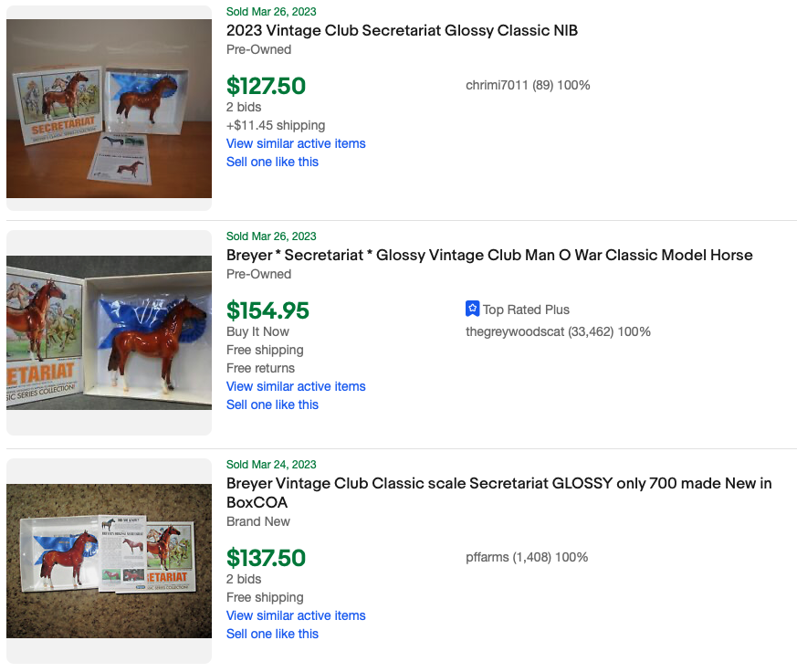Screen dimensions: 797x672
Task: Click the $137.50 sold price
Action: click(x=266, y=558)
